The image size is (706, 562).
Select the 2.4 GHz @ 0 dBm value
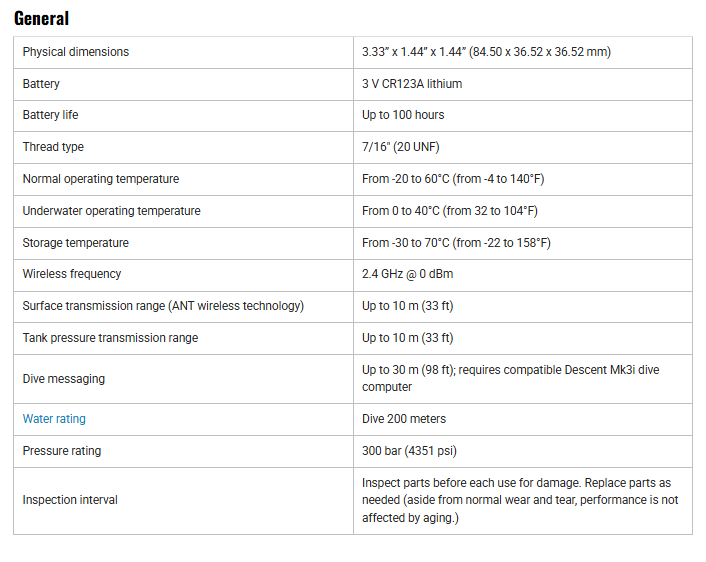pos(408,274)
